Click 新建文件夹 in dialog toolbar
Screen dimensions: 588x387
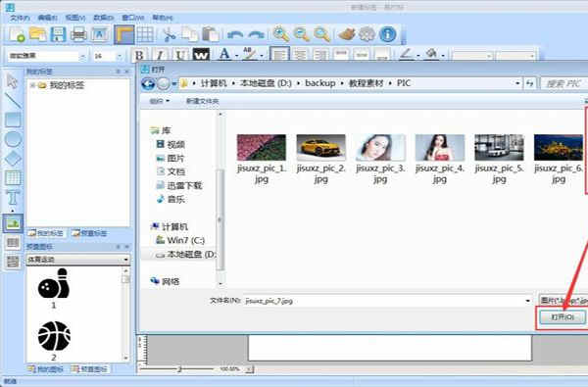point(203,101)
